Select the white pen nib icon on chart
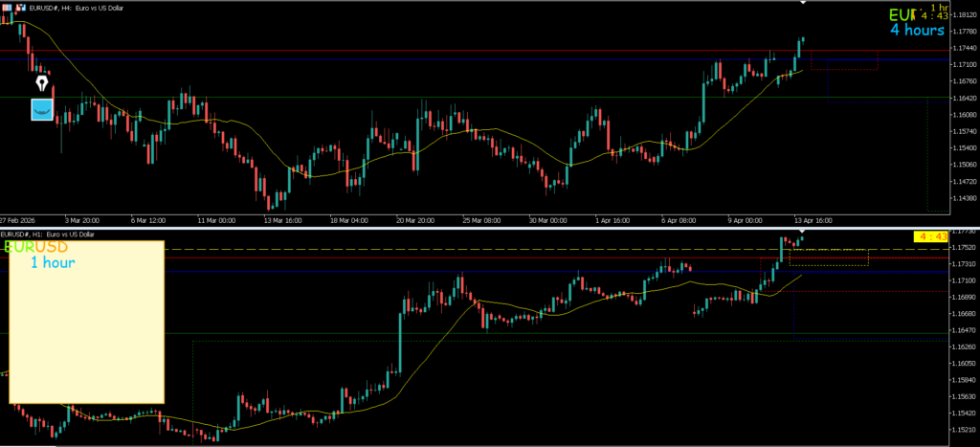 pos(42,83)
